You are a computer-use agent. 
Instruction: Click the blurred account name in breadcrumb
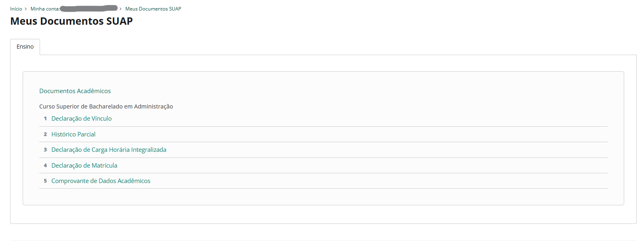(x=89, y=9)
